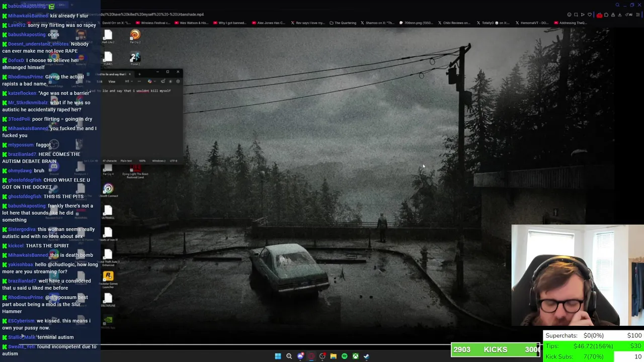Image resolution: width=644 pixels, height=362 pixels.
Task: Click the Tips goal progress bar
Action: [x=594, y=346]
